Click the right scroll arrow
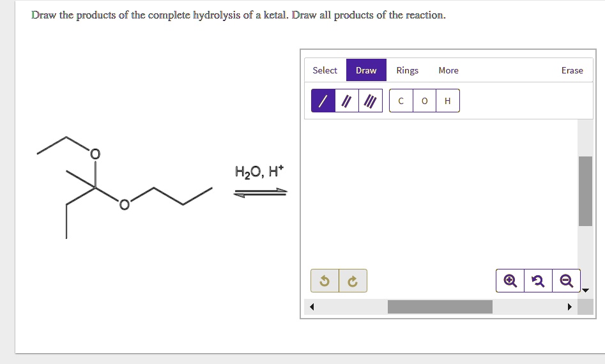This screenshot has width=605, height=364. [569, 307]
